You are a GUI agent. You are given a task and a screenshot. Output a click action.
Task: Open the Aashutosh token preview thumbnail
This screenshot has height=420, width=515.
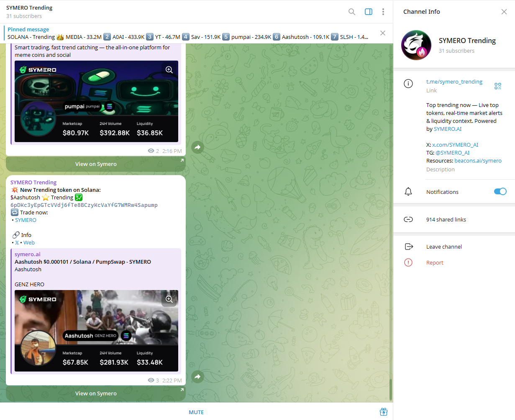pyautogui.click(x=96, y=331)
